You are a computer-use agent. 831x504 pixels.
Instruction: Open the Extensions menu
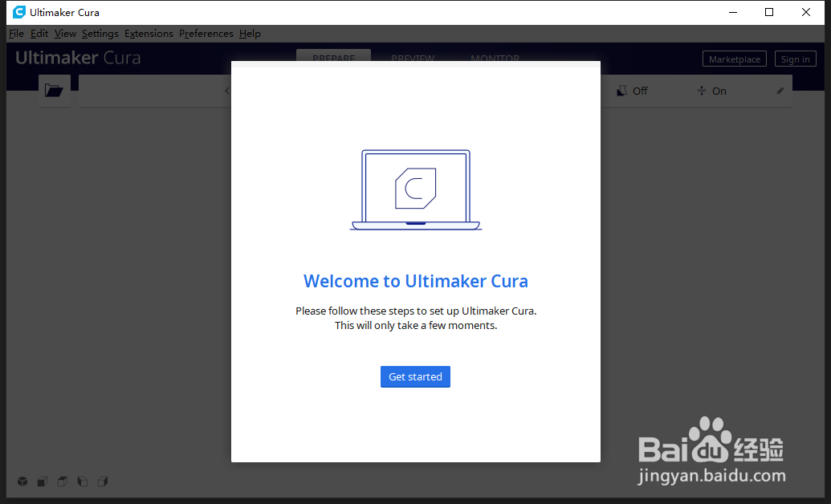149,34
